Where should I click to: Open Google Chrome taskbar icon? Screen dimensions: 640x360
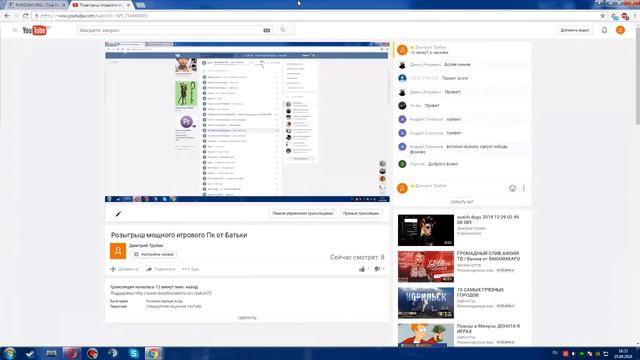point(153,353)
